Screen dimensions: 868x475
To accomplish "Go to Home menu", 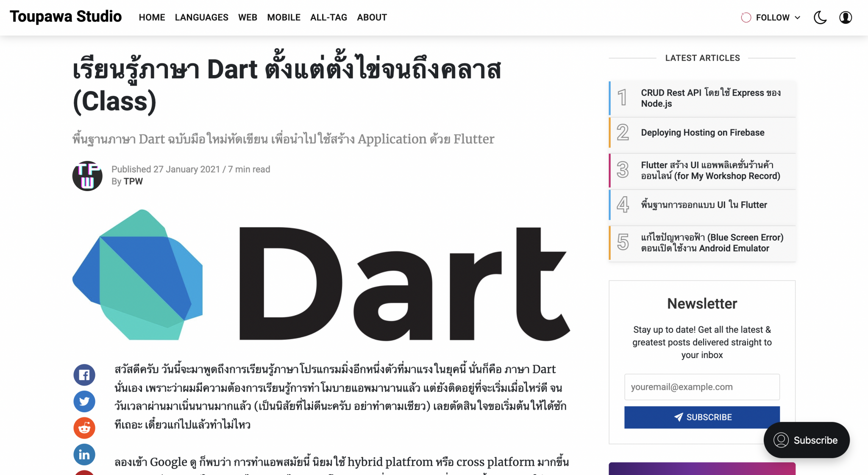I will pos(152,17).
